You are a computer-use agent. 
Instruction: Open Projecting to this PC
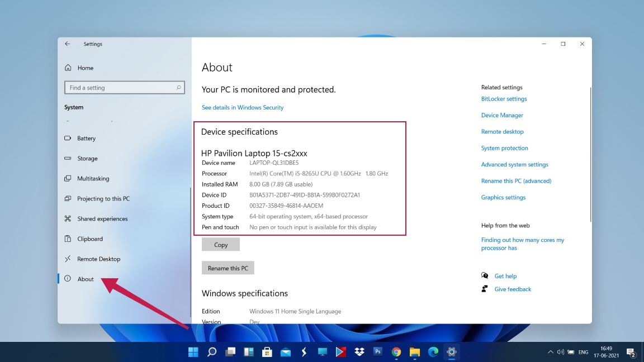[x=103, y=199]
